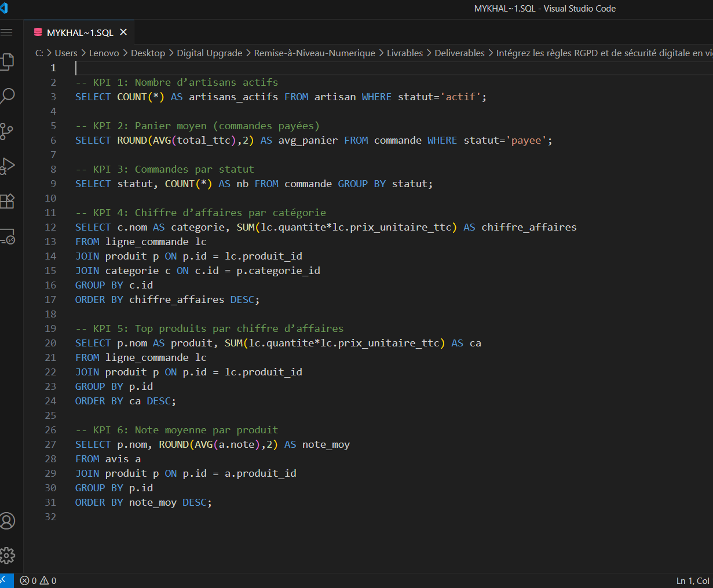Click the Livrables breadcrumb segment
Image resolution: width=713 pixels, height=588 pixels.
[405, 53]
